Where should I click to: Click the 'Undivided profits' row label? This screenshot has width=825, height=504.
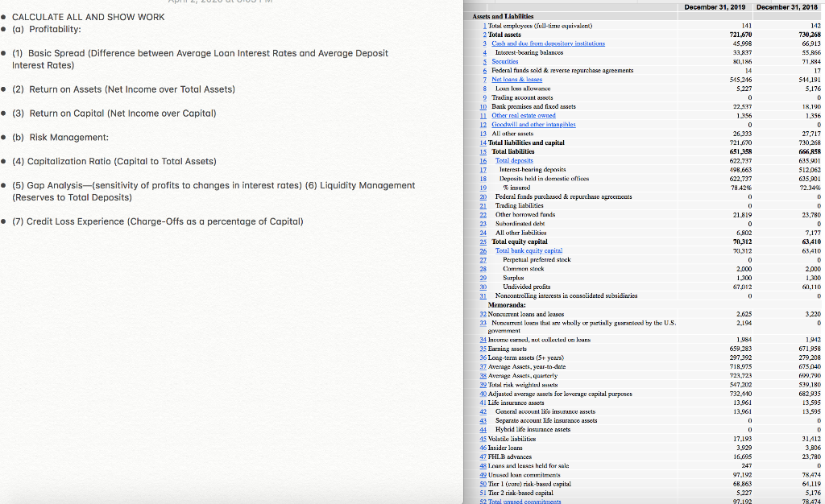point(527,287)
